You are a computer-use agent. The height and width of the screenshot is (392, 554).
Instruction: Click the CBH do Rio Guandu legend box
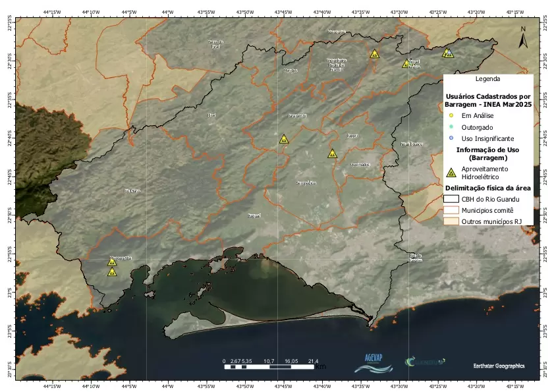[x=451, y=198]
